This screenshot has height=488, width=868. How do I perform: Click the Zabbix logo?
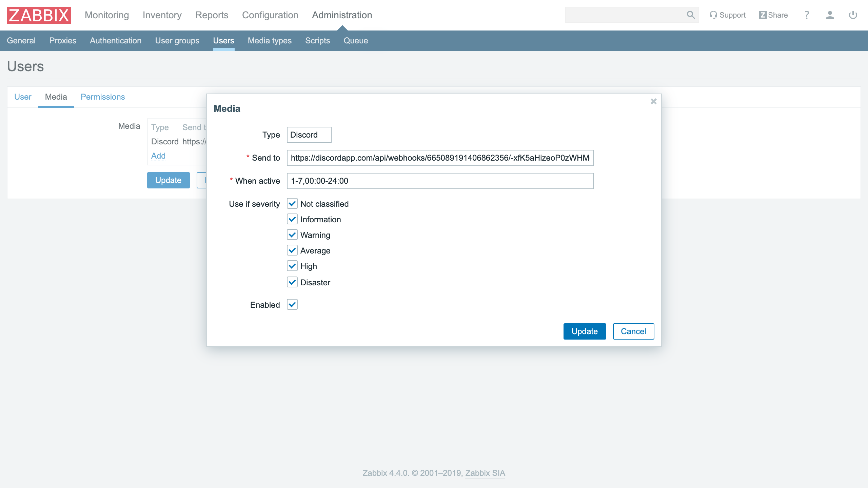click(39, 15)
